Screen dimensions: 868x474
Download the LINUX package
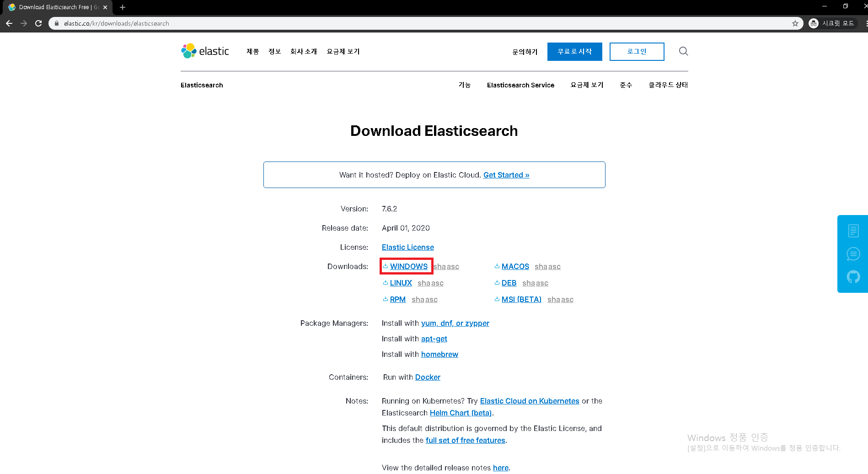[x=401, y=283]
